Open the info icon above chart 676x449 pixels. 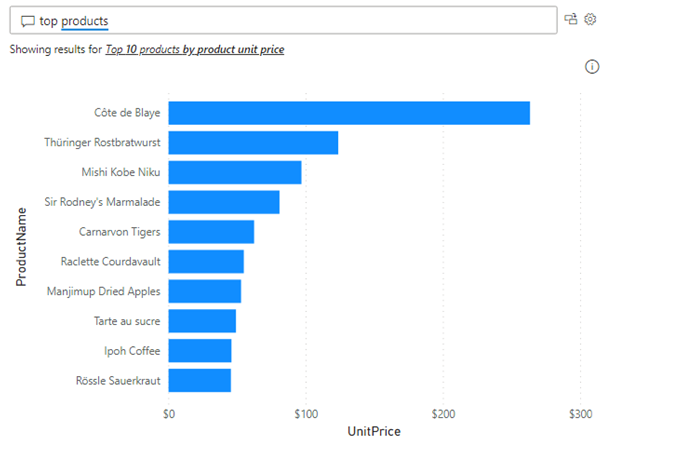(592, 67)
